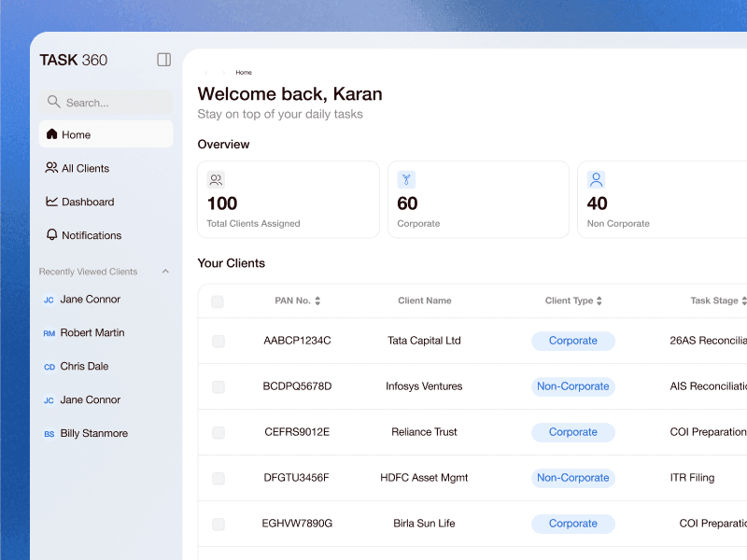Screen dimensions: 747x560
Task: Select PAN DFGTU3456F cell
Action: click(296, 478)
